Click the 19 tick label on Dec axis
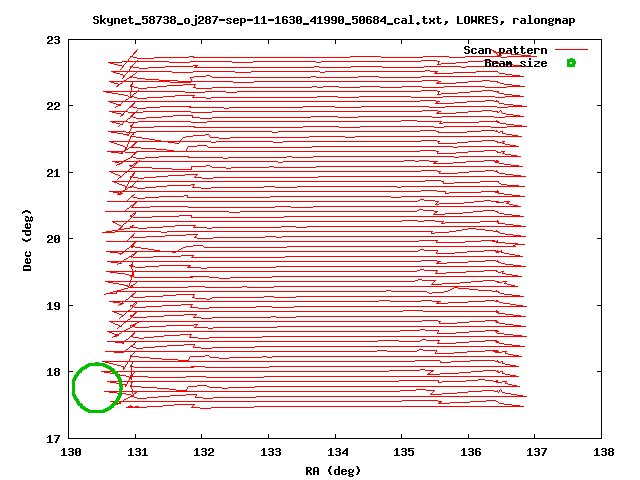The height and width of the screenshot is (480, 640). (53, 306)
